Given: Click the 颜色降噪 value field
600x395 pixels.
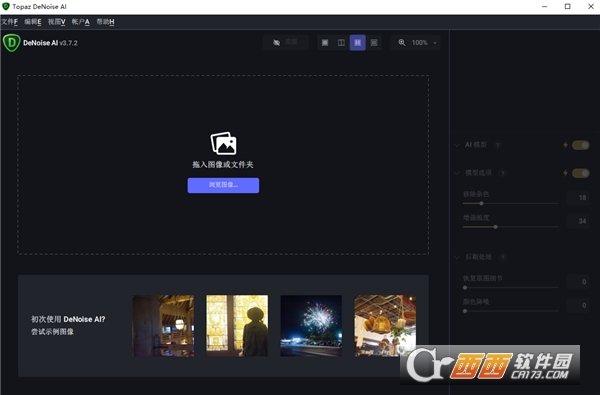Looking at the screenshot, I should pyautogui.click(x=578, y=305).
